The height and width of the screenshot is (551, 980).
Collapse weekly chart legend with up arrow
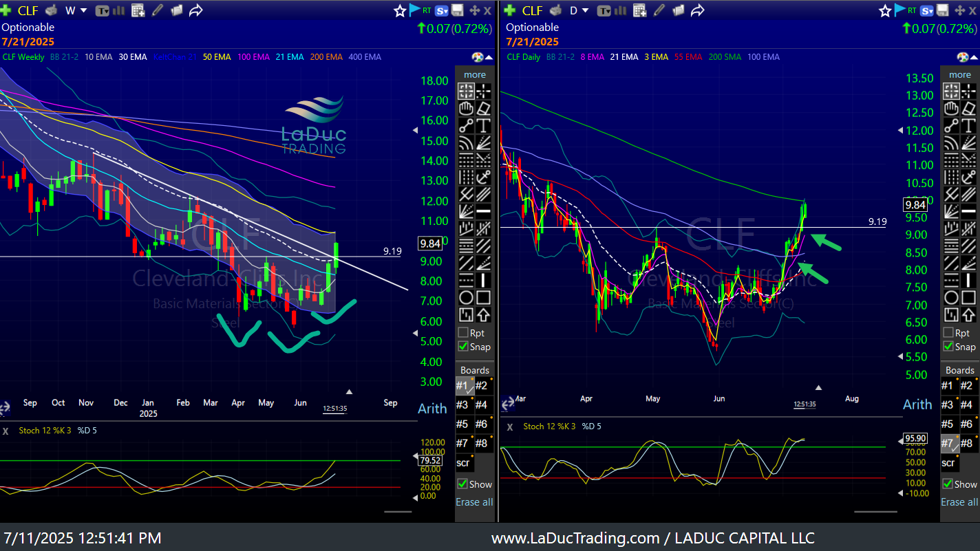tap(489, 57)
